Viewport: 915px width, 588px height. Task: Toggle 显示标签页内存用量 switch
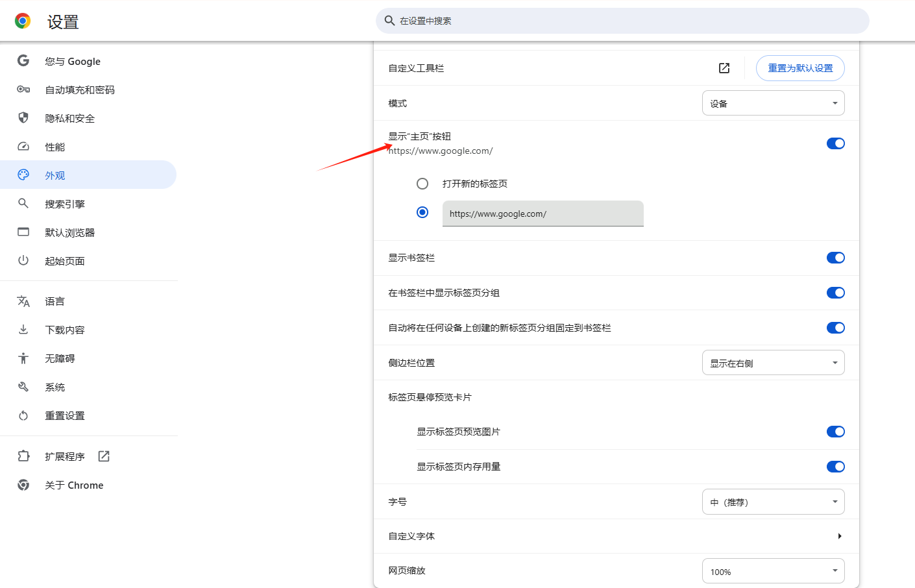coord(836,467)
